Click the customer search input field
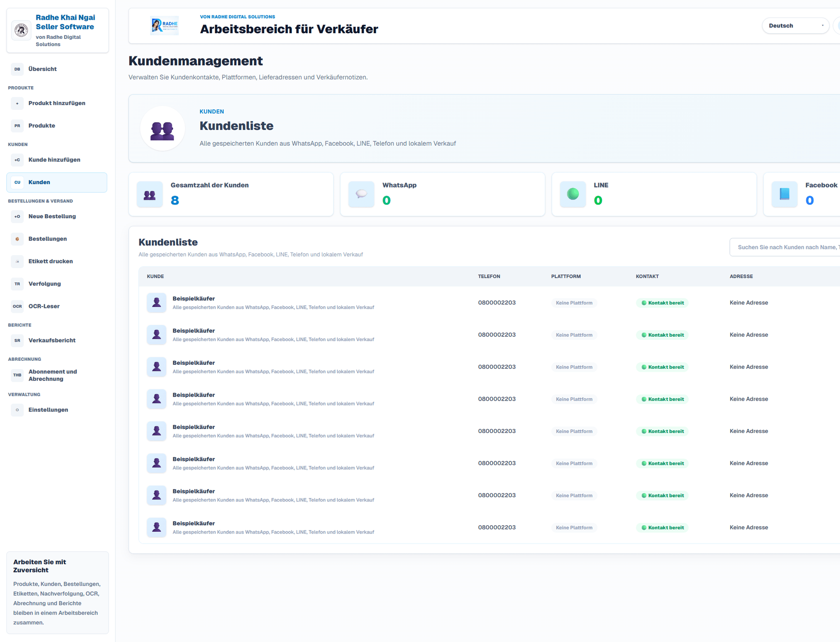 [785, 248]
